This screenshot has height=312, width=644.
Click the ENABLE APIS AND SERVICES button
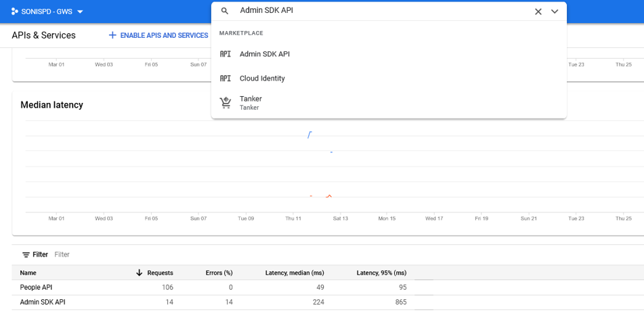click(158, 35)
